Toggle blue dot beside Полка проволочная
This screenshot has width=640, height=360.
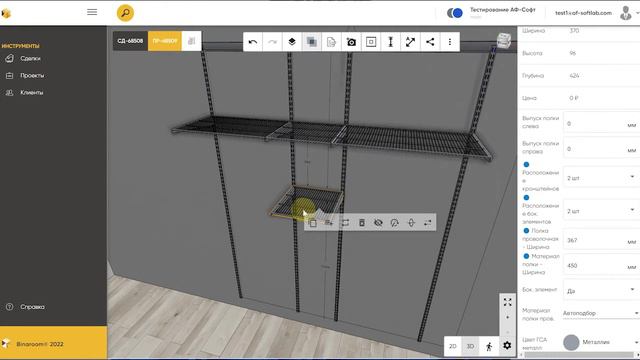526,231
